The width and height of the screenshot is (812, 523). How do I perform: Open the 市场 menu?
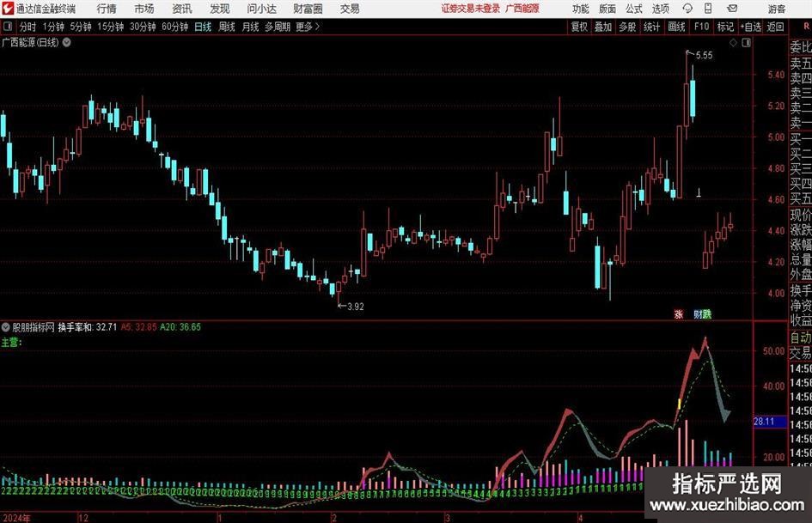[144, 9]
